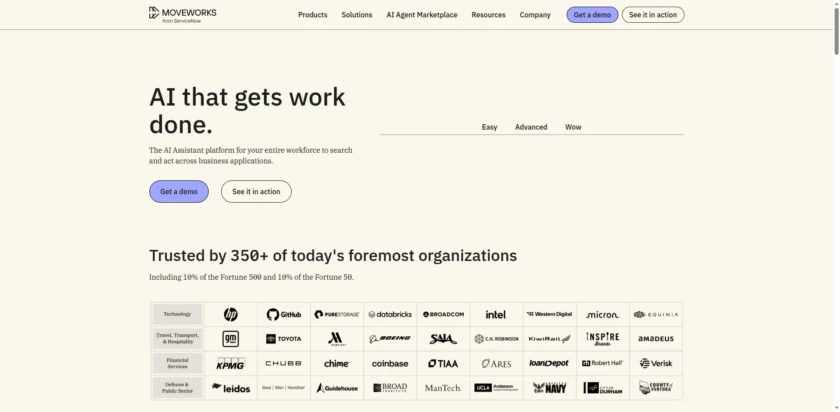
Task: Click the Leidos logo
Action: click(x=230, y=388)
